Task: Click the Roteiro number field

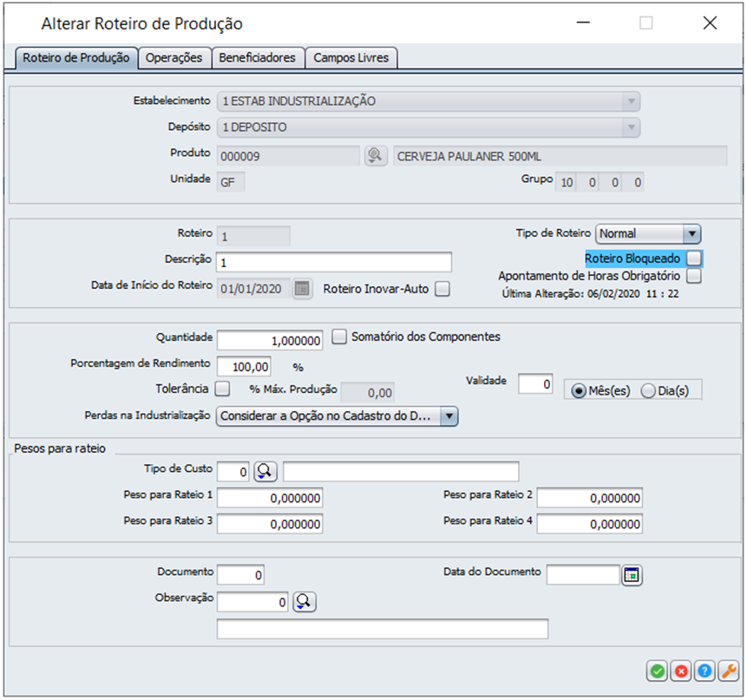Action: tap(253, 236)
